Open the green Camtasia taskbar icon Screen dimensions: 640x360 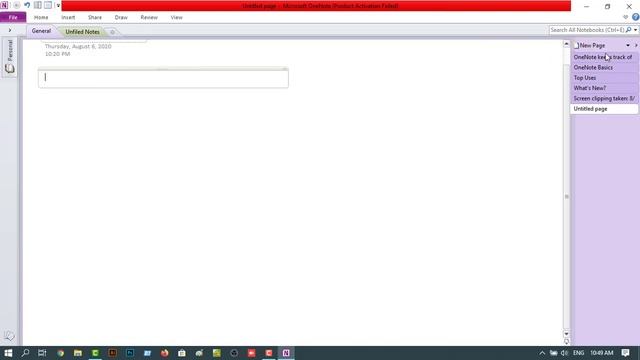[x=95, y=353]
